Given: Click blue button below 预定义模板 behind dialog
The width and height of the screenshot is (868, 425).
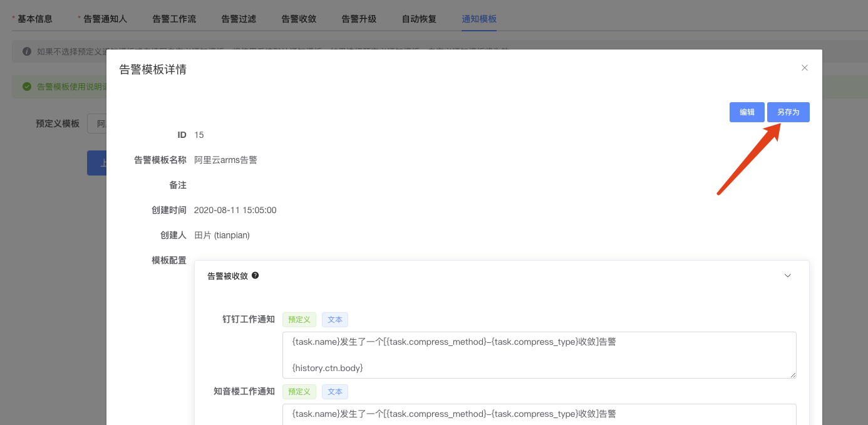Looking at the screenshot, I should 96,163.
